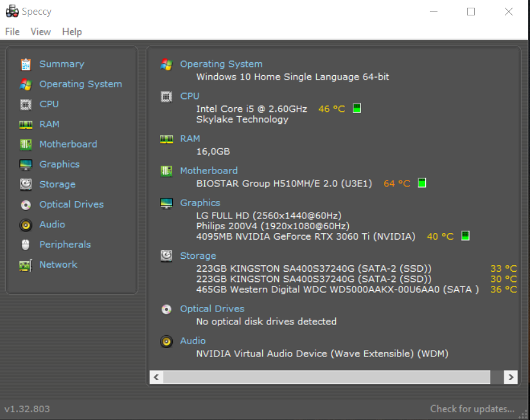Open Optical Drives section from the sidebar

click(x=72, y=204)
